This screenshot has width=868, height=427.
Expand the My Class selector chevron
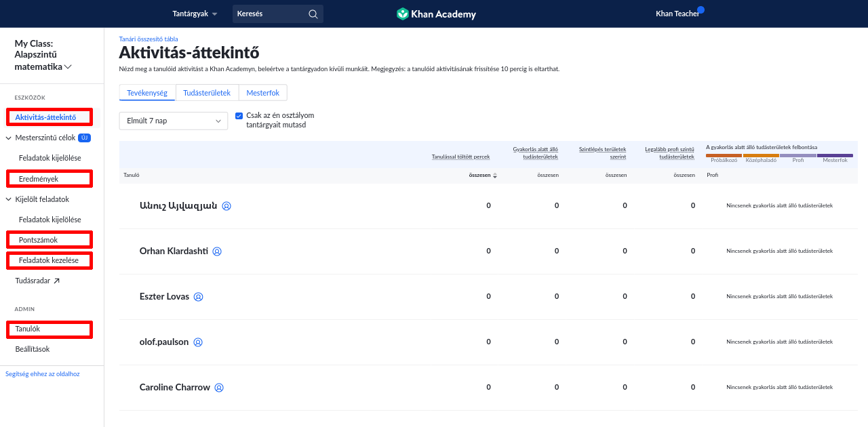(68, 67)
